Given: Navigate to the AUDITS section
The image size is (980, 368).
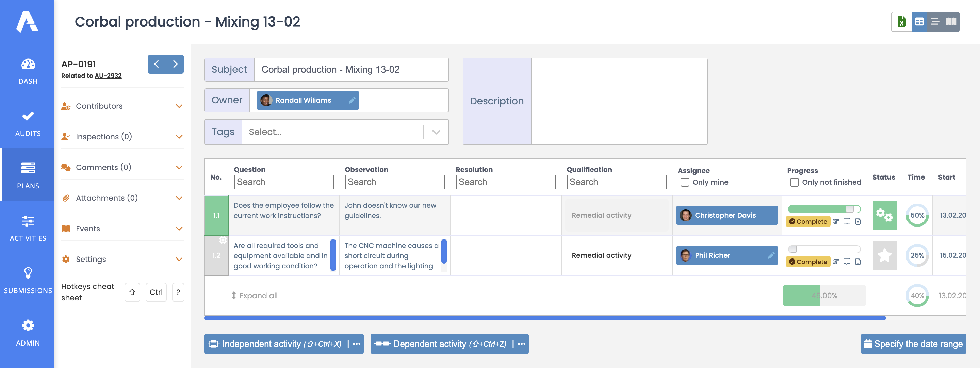Looking at the screenshot, I should 28,122.
